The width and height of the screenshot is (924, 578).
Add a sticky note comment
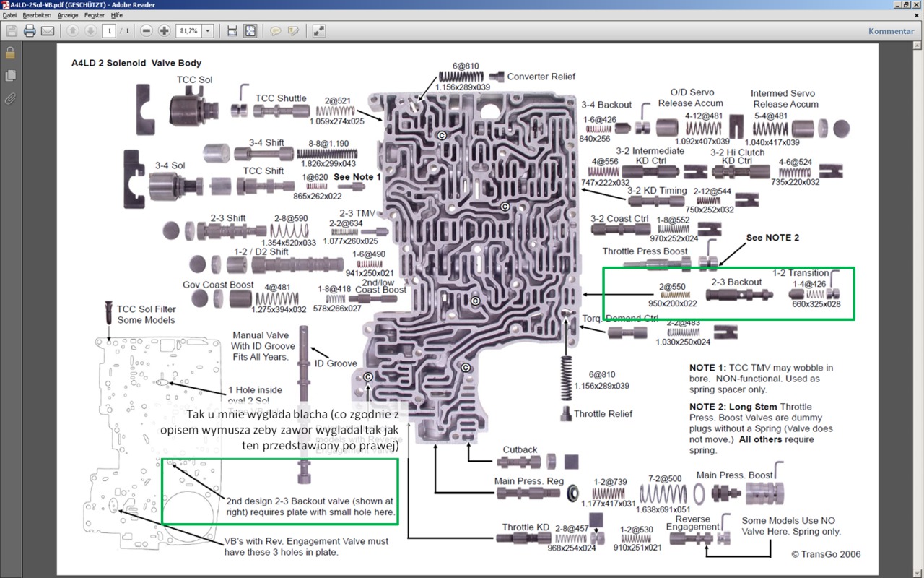(x=275, y=31)
